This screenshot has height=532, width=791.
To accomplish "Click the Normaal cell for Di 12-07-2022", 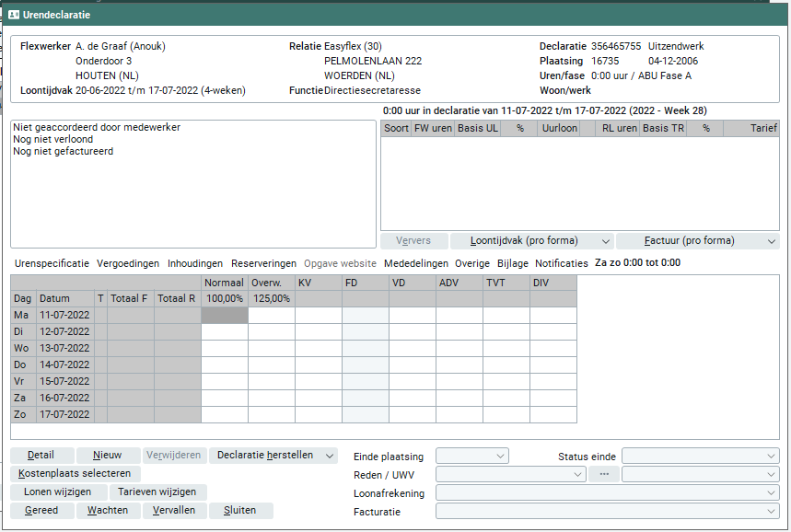I will [x=225, y=332].
